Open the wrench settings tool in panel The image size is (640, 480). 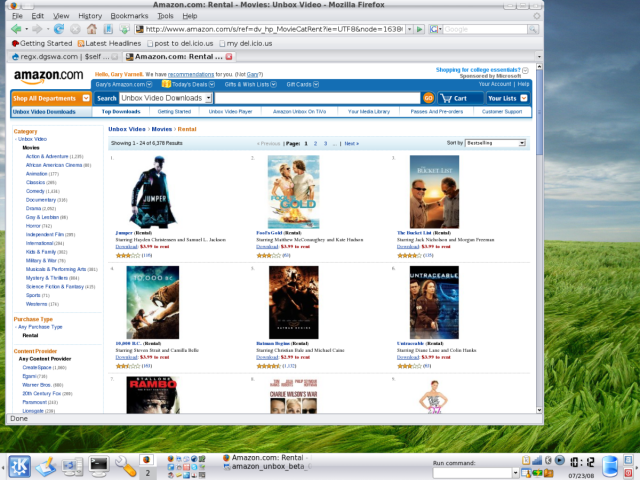click(125, 466)
